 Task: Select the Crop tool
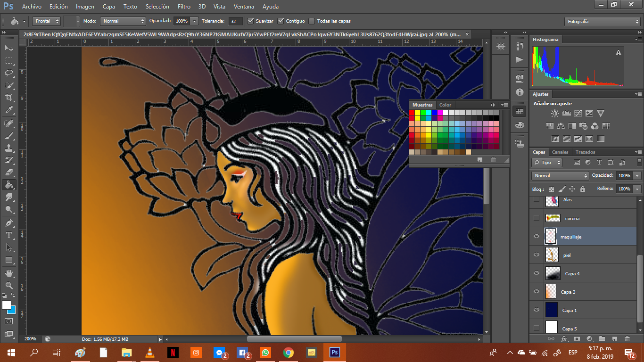[9, 98]
